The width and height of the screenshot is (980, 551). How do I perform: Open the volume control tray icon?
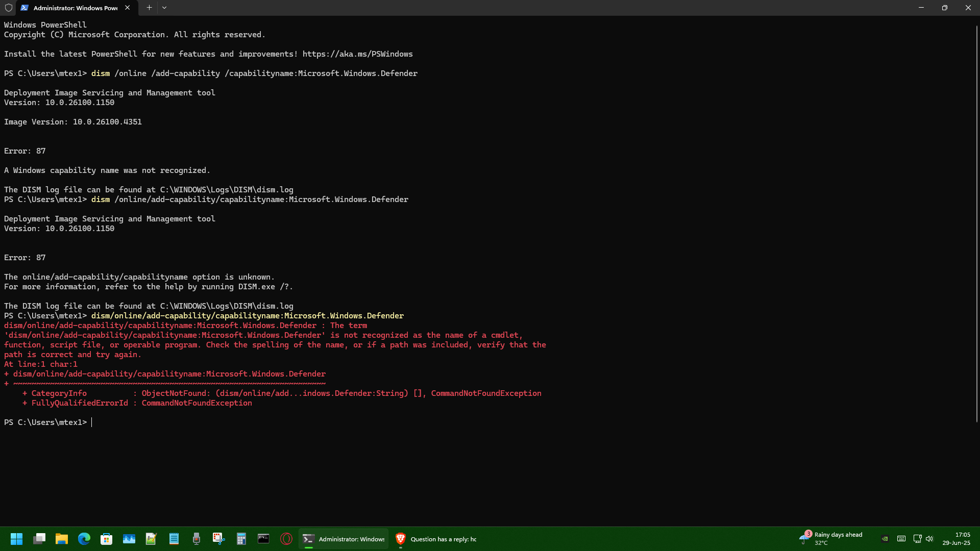(x=929, y=539)
